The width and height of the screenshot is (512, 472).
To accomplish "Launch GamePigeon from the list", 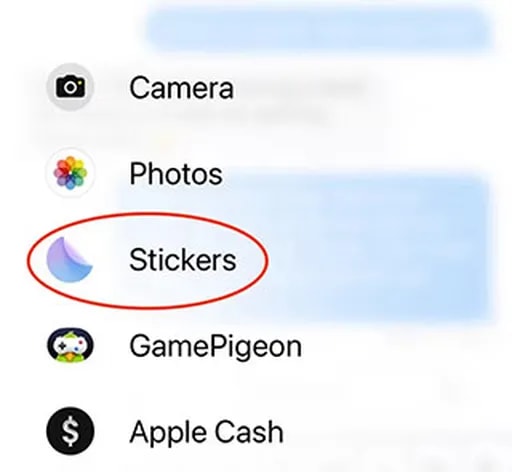I will point(174,346).
